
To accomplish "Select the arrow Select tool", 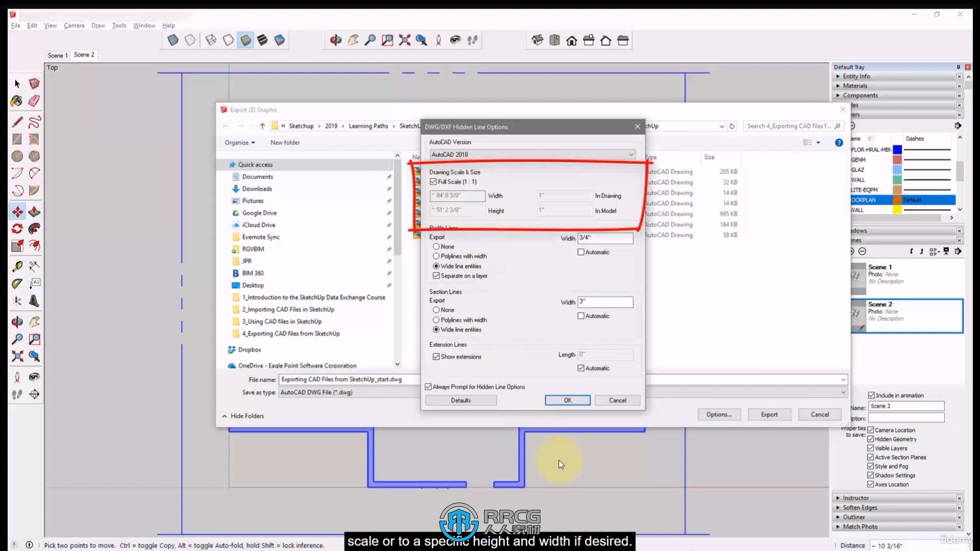I will (17, 84).
